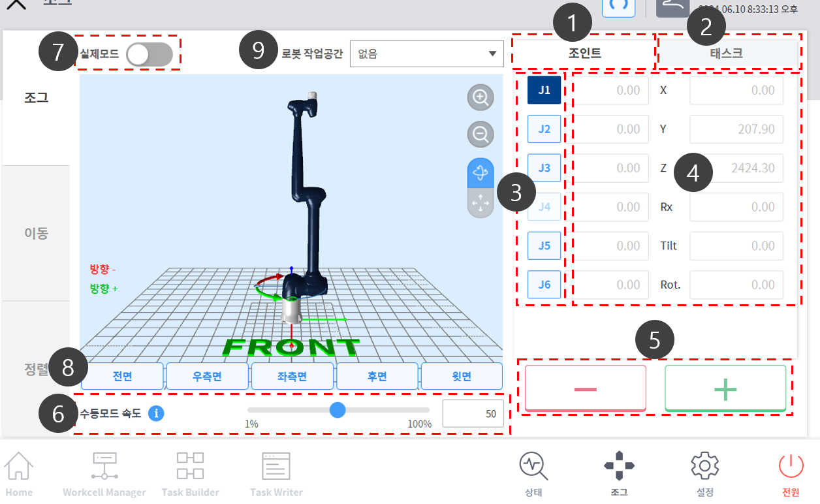Select the rotate view icon
This screenshot has width=820, height=504.
[x=481, y=173]
